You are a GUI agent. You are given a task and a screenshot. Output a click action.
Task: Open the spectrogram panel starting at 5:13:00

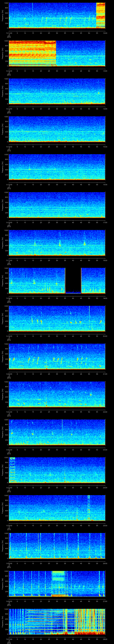[x=57, y=91]
